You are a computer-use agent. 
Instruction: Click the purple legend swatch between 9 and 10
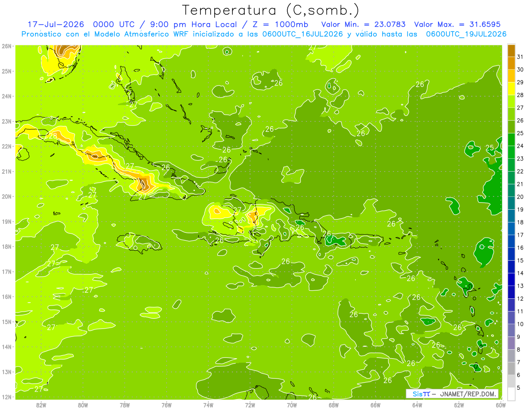[x=511, y=330]
